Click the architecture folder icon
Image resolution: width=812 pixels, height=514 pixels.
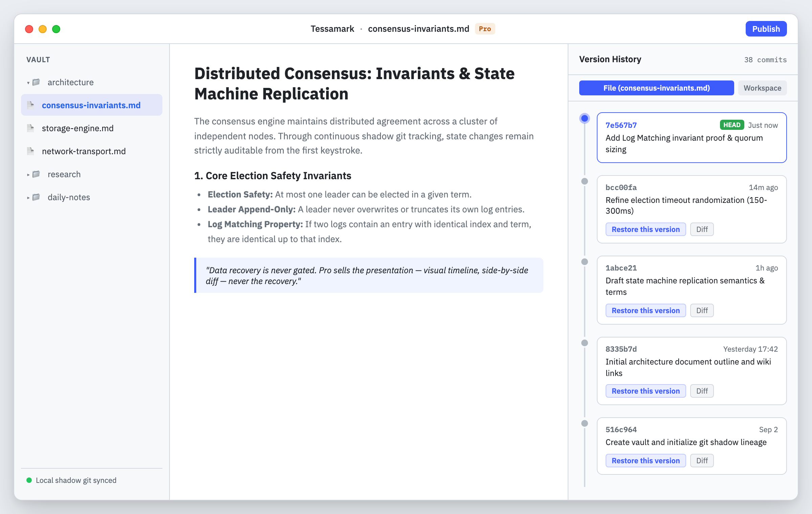click(x=36, y=82)
